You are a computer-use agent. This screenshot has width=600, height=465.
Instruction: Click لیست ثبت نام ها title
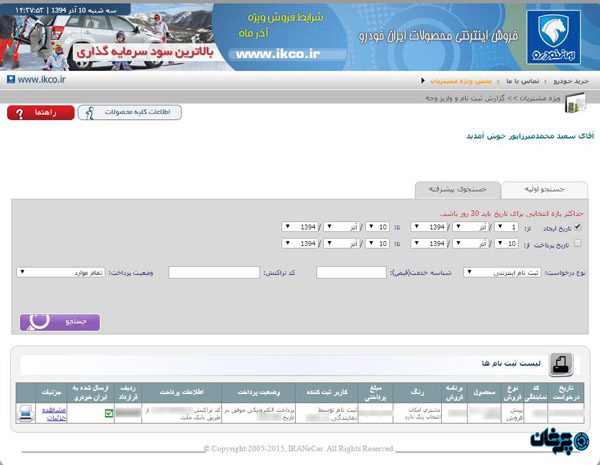click(x=511, y=364)
